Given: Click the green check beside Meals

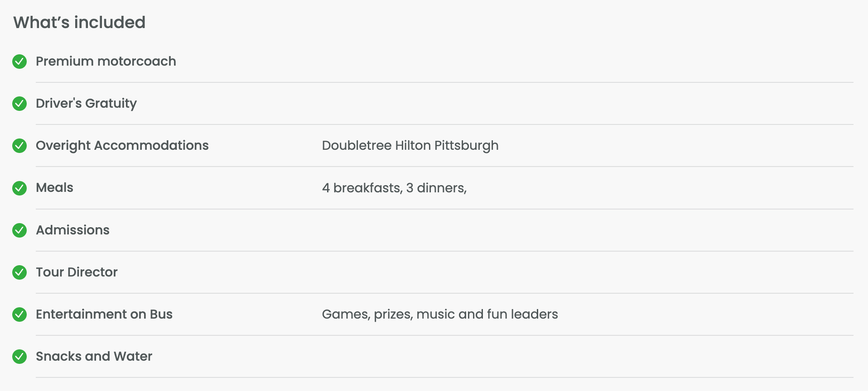Looking at the screenshot, I should (19, 188).
